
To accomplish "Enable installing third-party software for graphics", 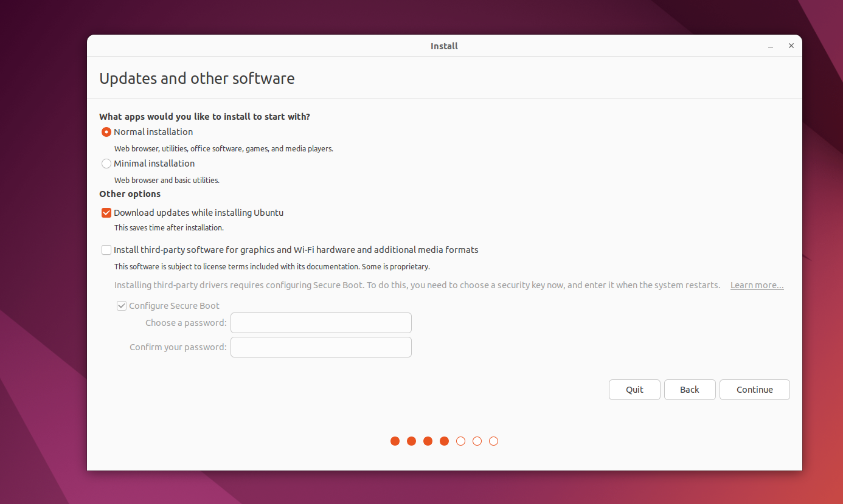I will (x=106, y=250).
